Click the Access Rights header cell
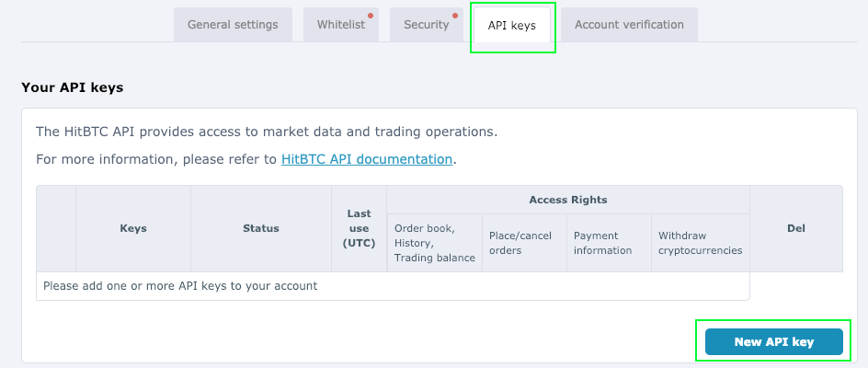868x368 pixels. pyautogui.click(x=568, y=200)
